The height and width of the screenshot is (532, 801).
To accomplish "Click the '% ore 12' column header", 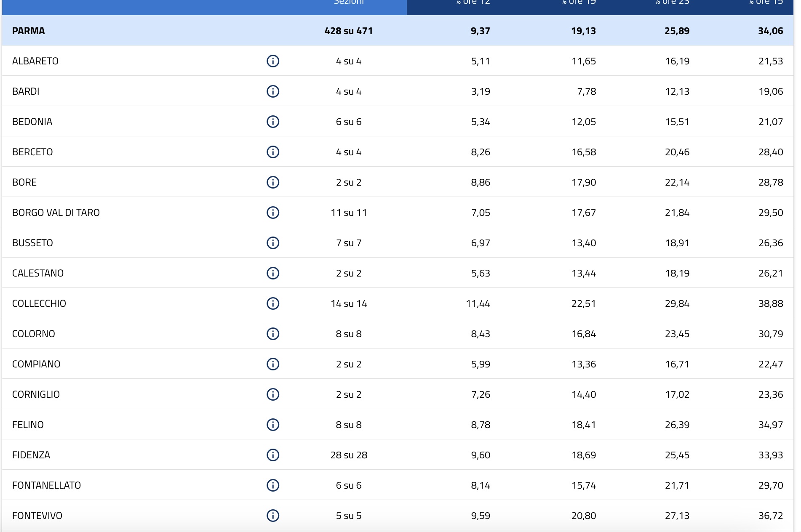I will point(473,3).
